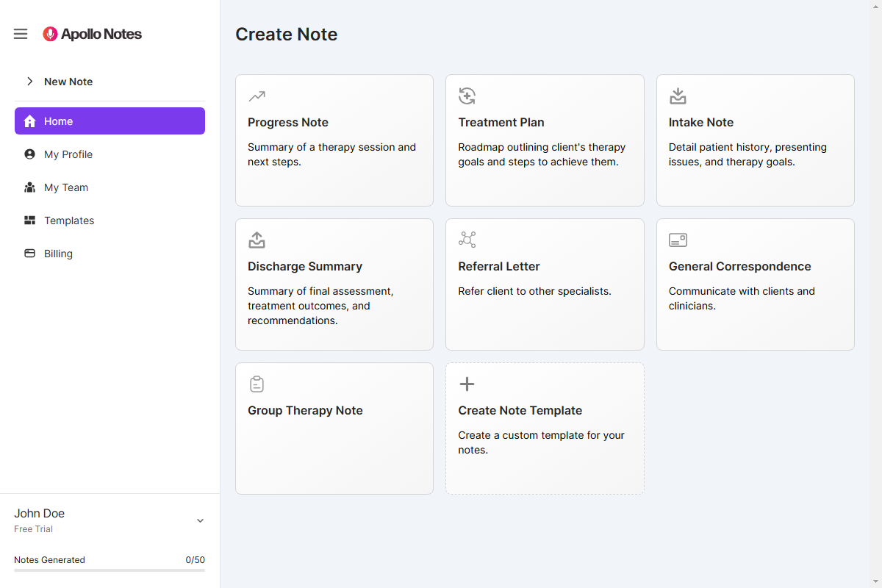Switch to the Templates section
Viewport: 882px width, 588px height.
pyautogui.click(x=68, y=220)
